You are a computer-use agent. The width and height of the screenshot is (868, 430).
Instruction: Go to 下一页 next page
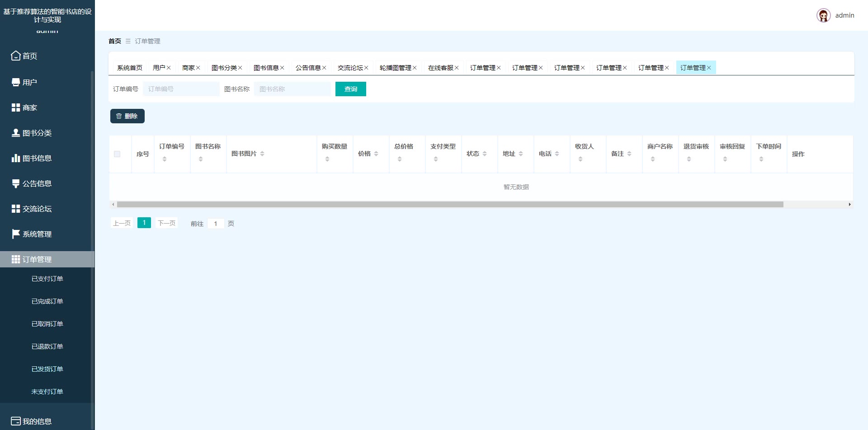[166, 223]
